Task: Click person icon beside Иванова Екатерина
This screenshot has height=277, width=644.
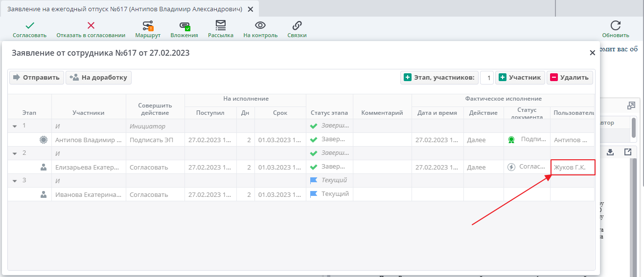Action: [44, 194]
